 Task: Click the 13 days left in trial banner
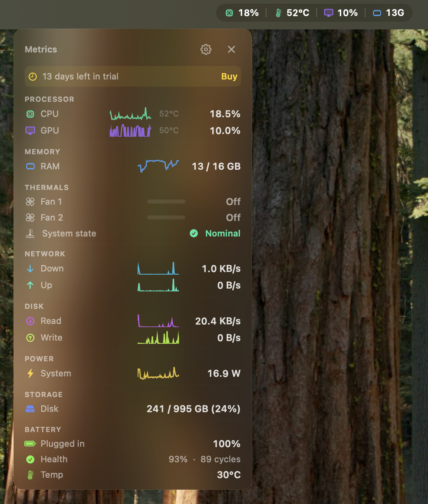point(132,76)
